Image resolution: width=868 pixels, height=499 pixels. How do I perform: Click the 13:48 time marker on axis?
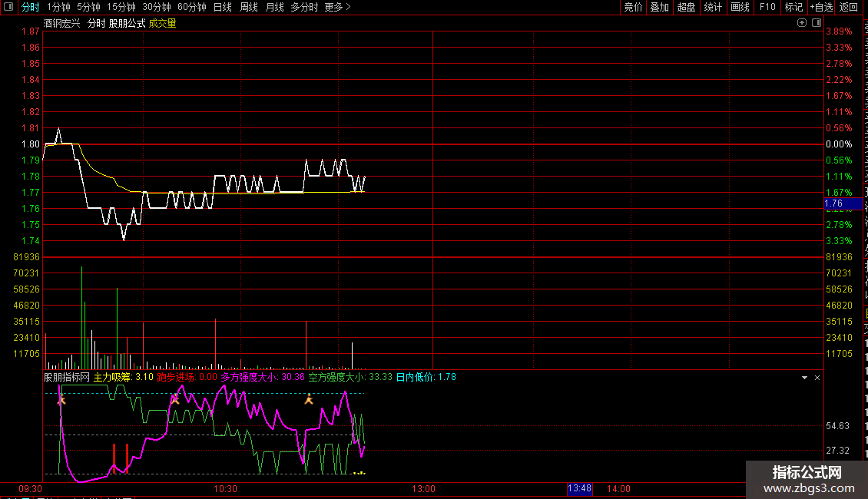tap(580, 488)
